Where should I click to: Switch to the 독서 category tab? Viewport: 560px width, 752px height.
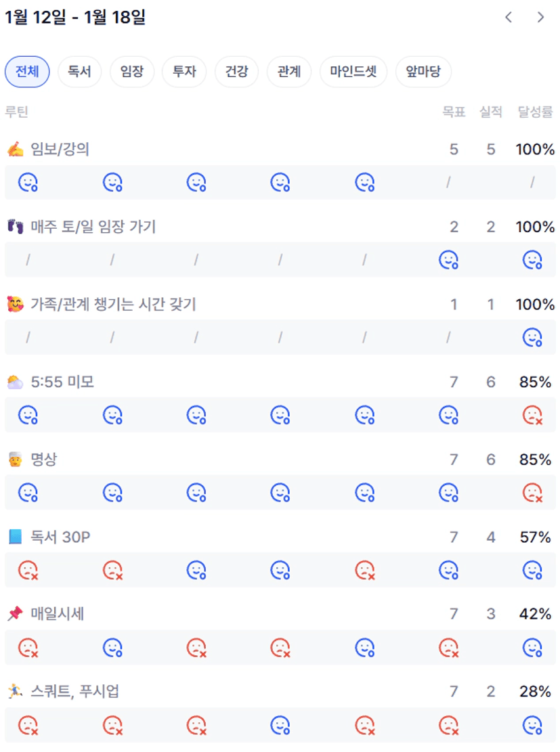click(x=79, y=72)
